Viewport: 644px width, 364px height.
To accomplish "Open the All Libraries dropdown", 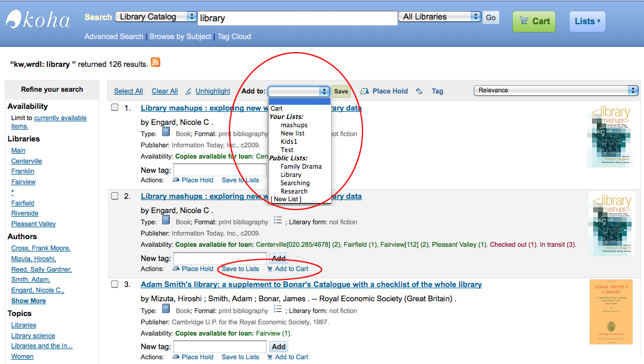I will [x=440, y=17].
